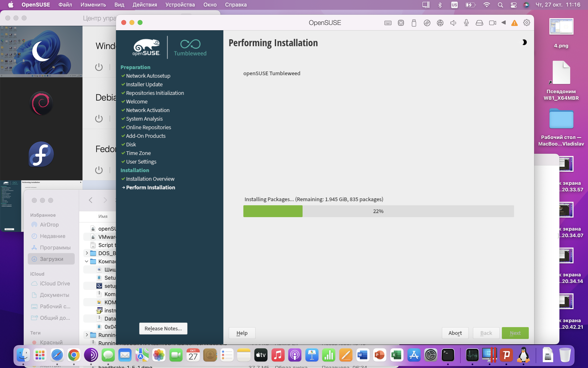Image resolution: width=588 pixels, height=368 pixels.
Task: Click User Settings step in installer sidebar
Action: 141,162
